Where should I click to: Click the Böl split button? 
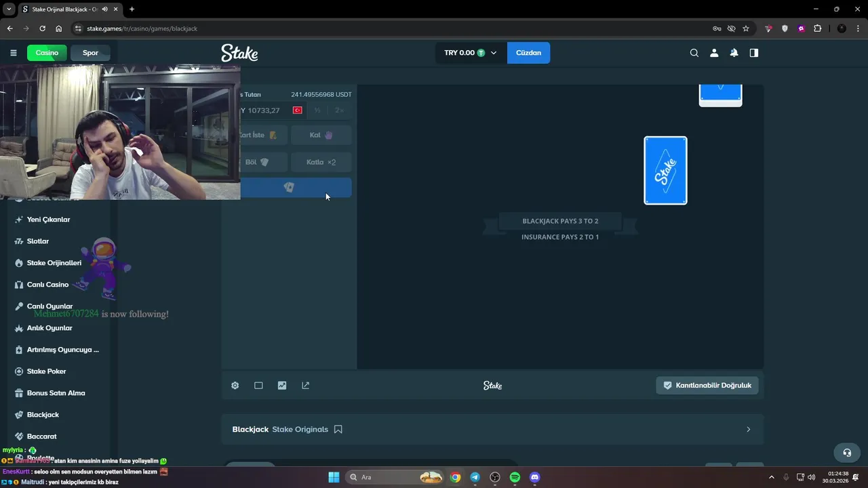coord(264,162)
